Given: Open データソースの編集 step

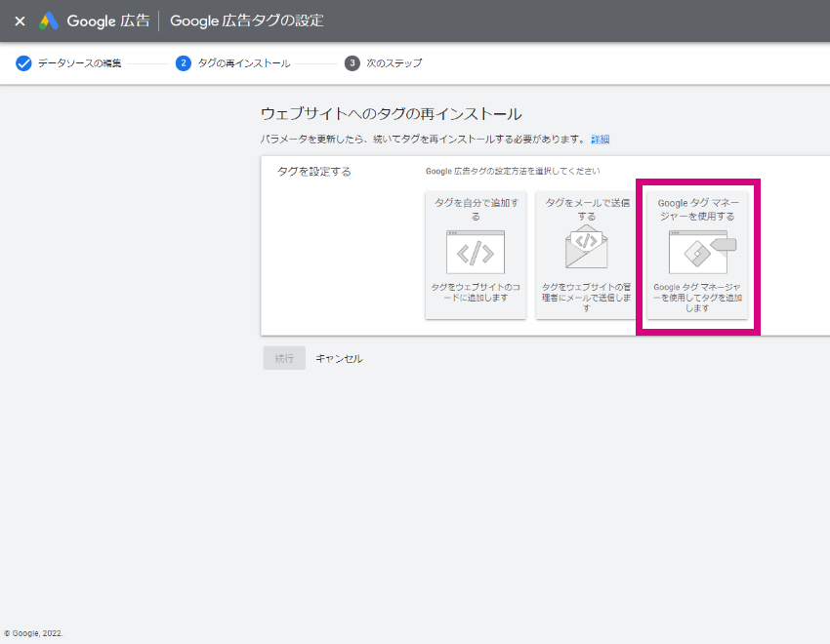Looking at the screenshot, I should [79, 63].
